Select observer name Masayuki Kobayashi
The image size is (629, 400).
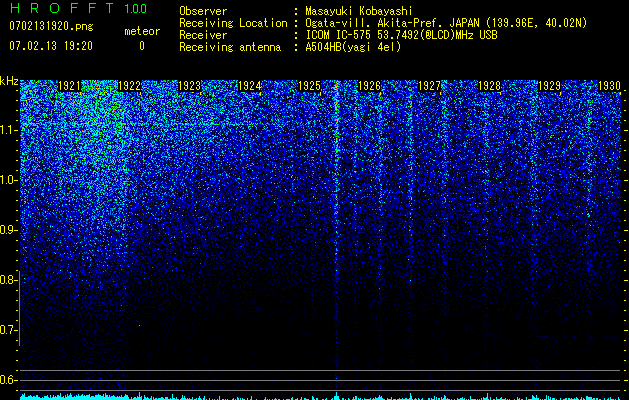point(359,11)
